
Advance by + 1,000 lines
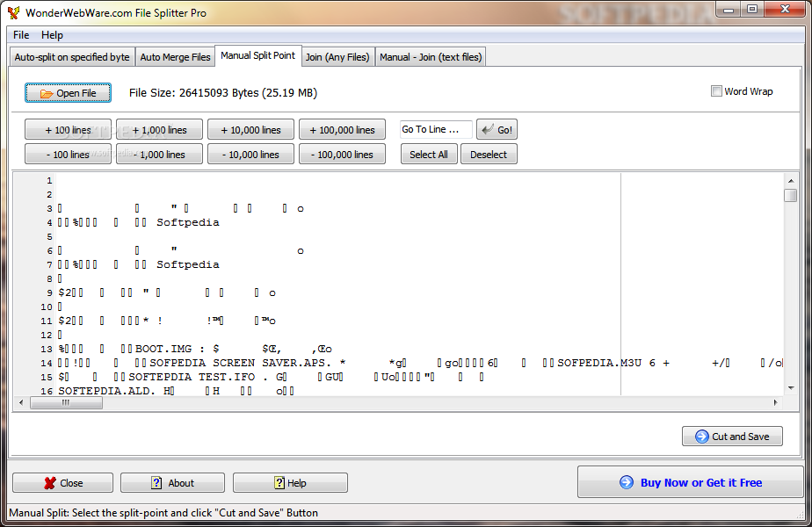click(160, 129)
